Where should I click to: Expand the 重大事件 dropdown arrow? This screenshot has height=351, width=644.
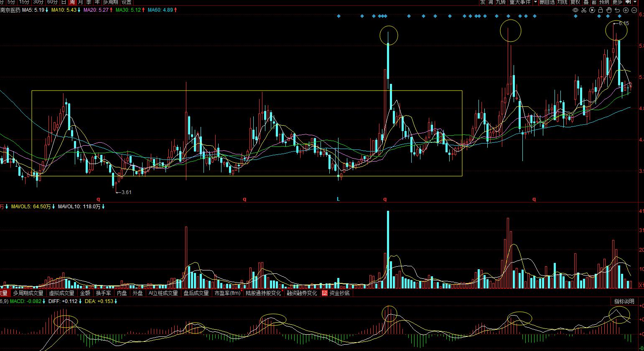tap(535, 2)
